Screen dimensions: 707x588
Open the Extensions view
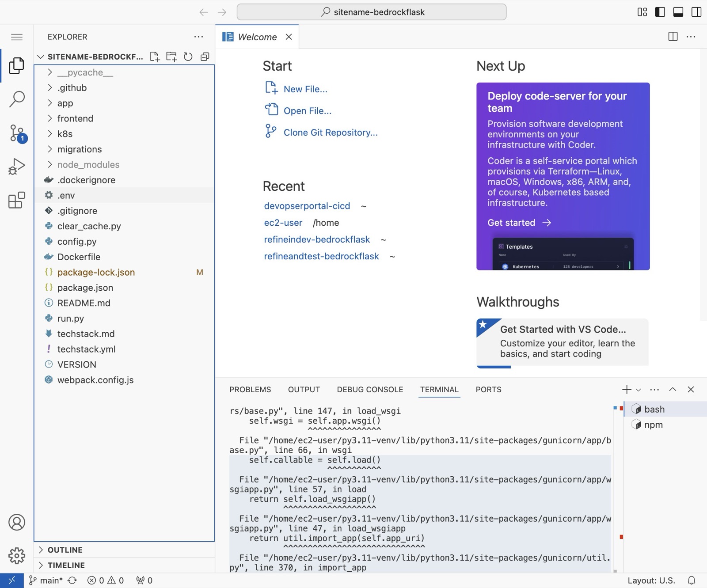pyautogui.click(x=17, y=200)
